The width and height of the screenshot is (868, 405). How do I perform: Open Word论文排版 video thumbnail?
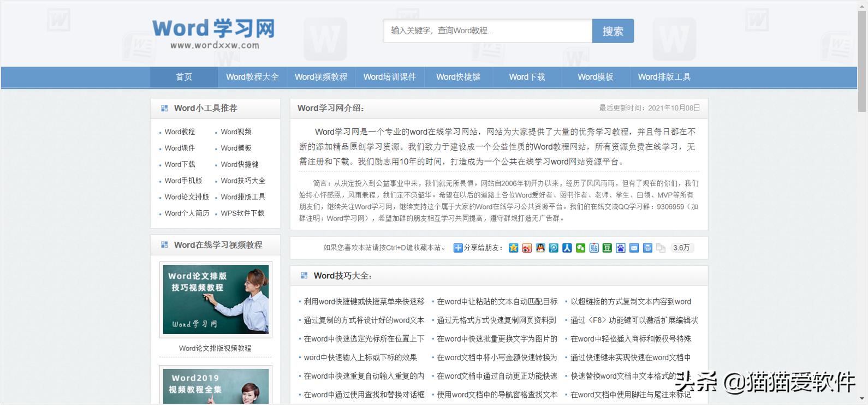pos(216,300)
